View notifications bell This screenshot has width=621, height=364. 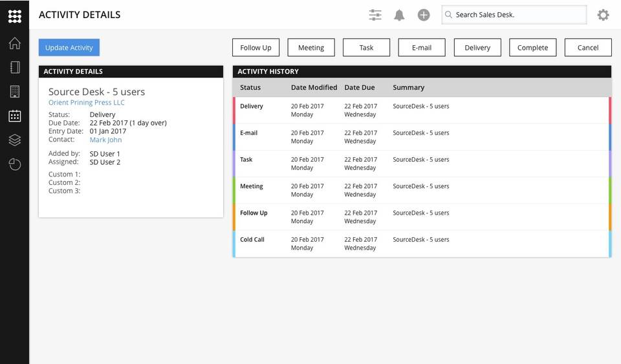coord(399,15)
